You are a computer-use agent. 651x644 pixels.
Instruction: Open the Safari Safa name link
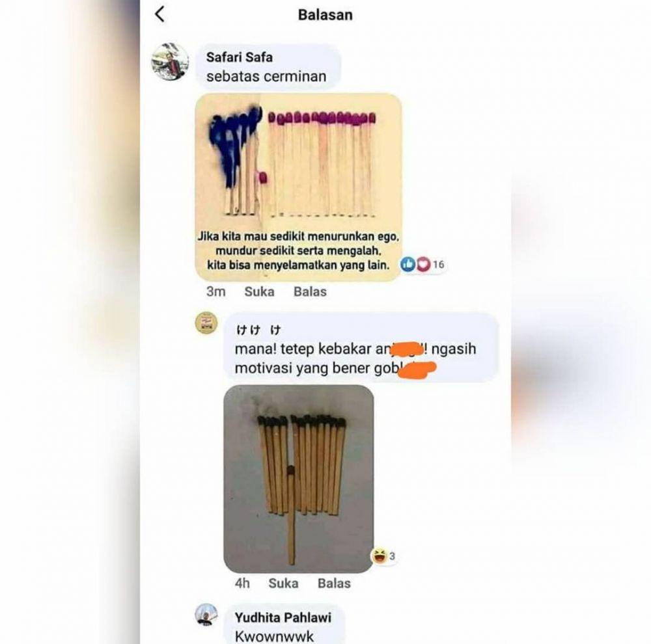coord(239,57)
